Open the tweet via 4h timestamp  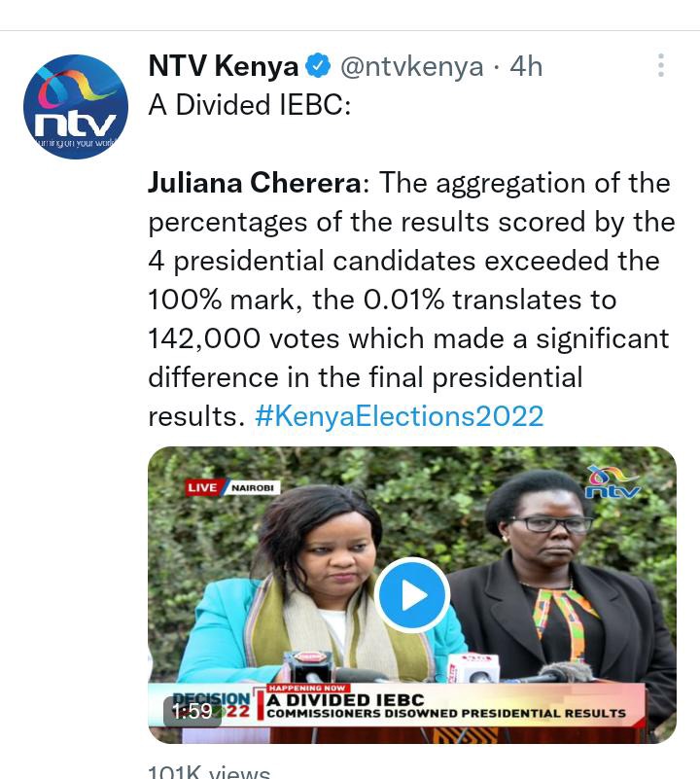pos(526,66)
